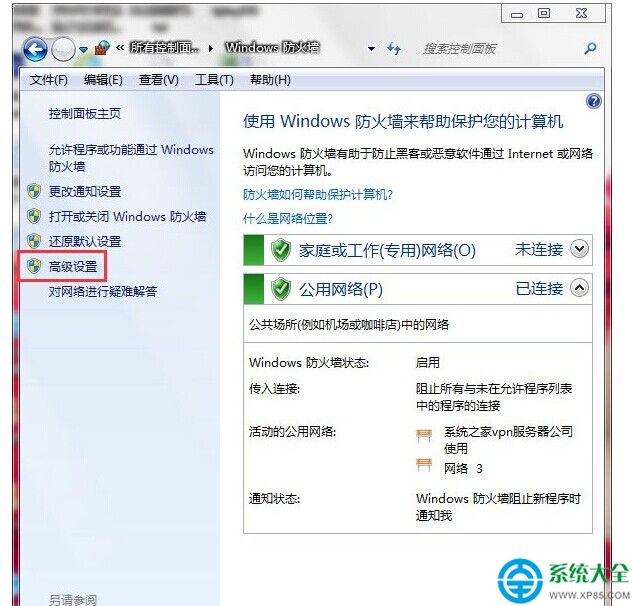Screen dimensions: 632x606
Task: Open 防火墙如何帮助保护计算机? help link
Action: click(x=318, y=195)
